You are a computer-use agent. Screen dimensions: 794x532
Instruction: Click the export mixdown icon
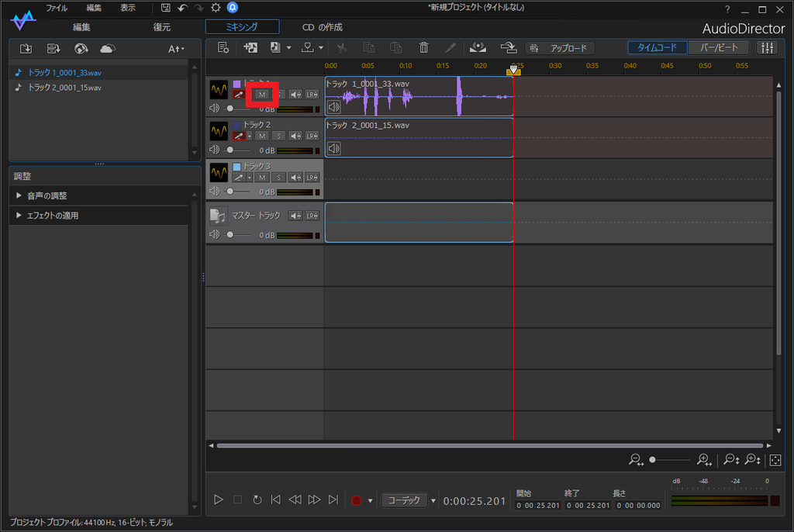[x=307, y=47]
